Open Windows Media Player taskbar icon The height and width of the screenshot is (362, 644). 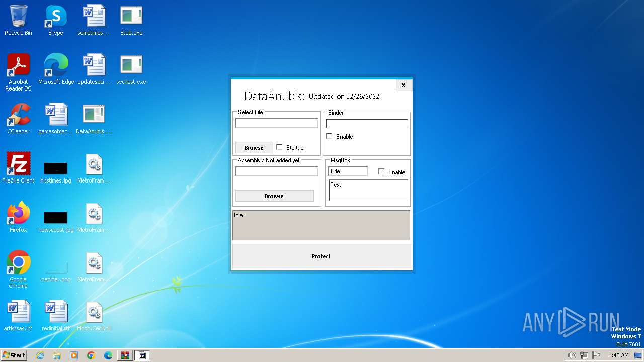point(74,355)
